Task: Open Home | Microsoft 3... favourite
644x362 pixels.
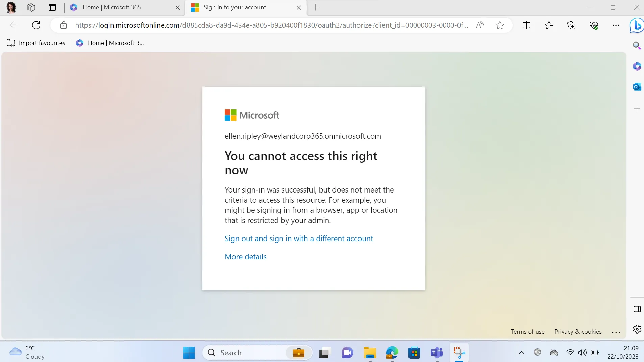Action: click(110, 43)
